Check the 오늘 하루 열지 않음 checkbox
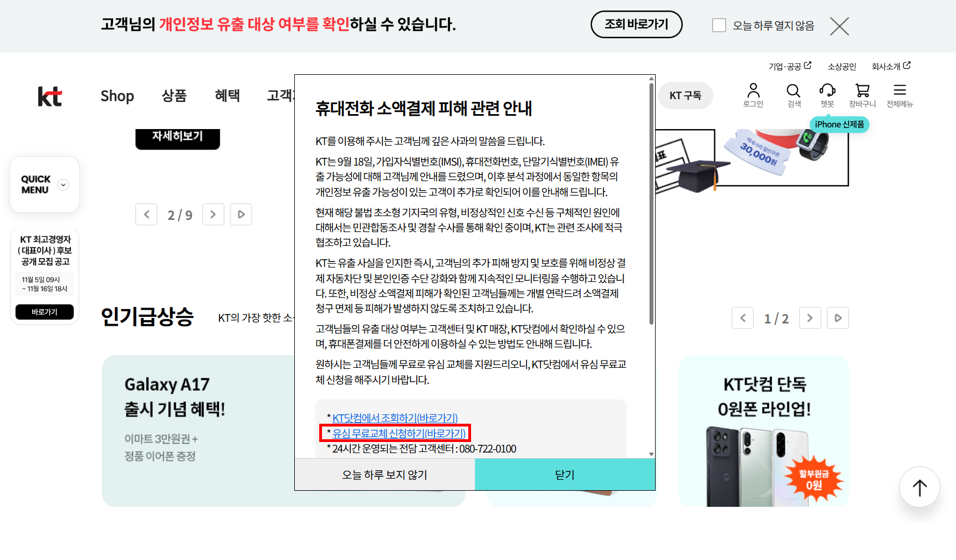 [719, 25]
